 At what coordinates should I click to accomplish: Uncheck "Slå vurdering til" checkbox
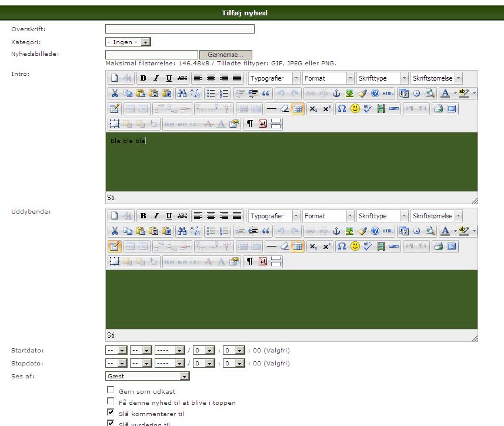tap(111, 423)
